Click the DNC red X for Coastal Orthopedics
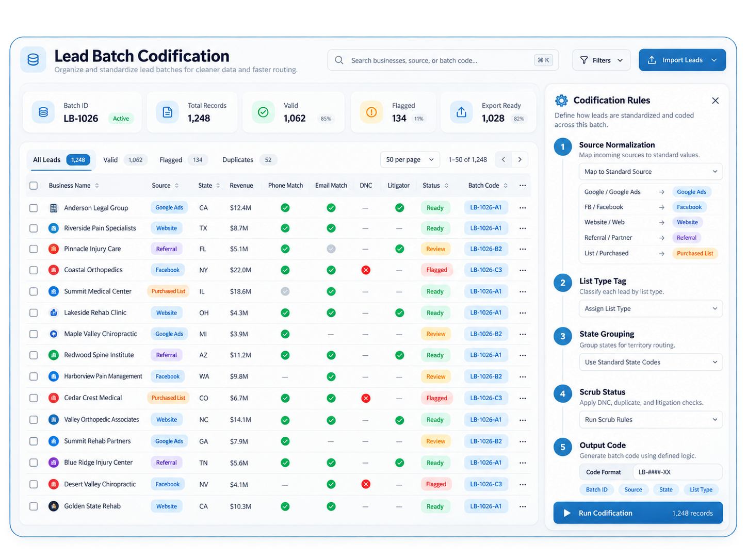Screen dimensions: 747x560 [366, 270]
